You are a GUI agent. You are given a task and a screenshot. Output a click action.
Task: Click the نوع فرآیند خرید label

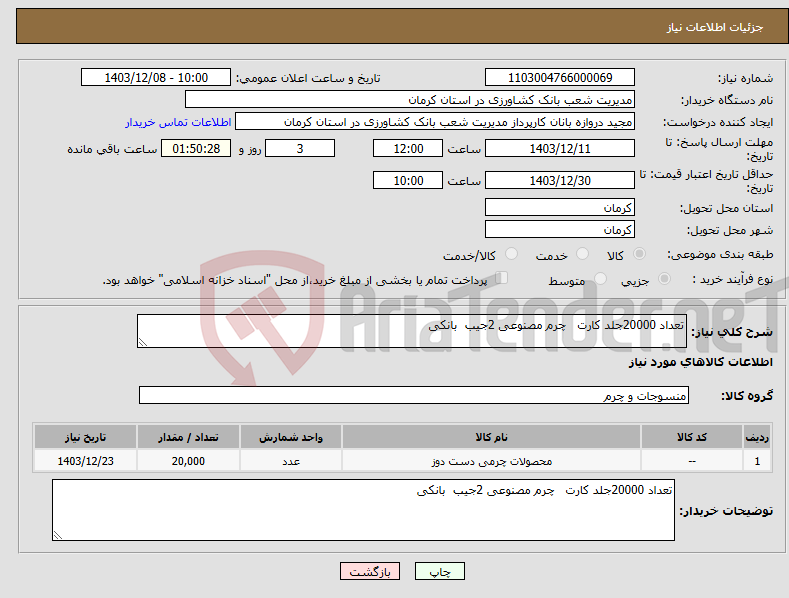pyautogui.click(x=733, y=279)
